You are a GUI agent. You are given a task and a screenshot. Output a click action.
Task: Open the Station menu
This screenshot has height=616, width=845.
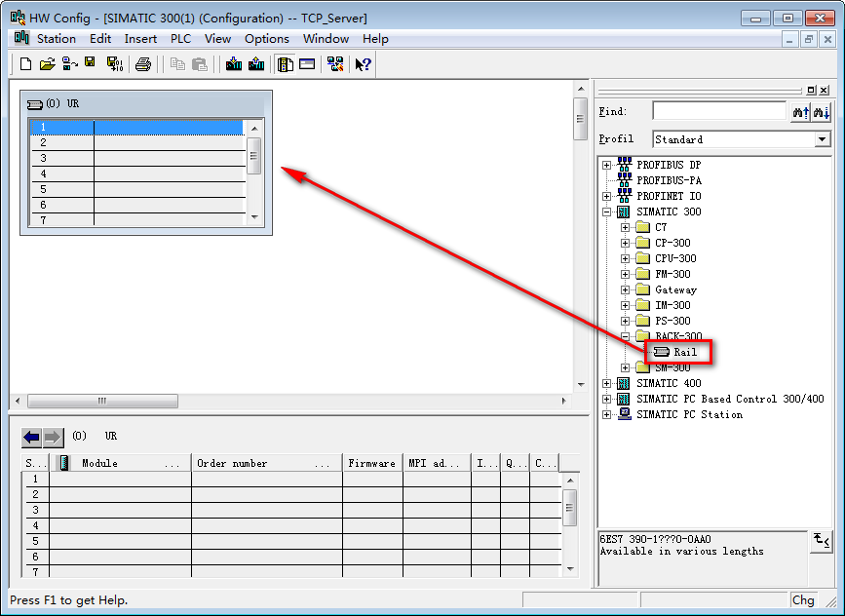[x=57, y=39]
